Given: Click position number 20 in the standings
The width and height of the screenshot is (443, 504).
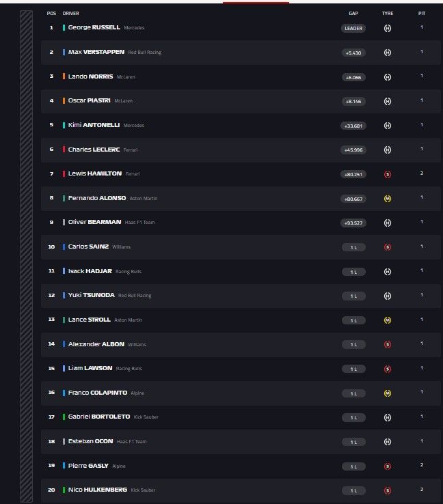Looking at the screenshot, I should tap(51, 490).
